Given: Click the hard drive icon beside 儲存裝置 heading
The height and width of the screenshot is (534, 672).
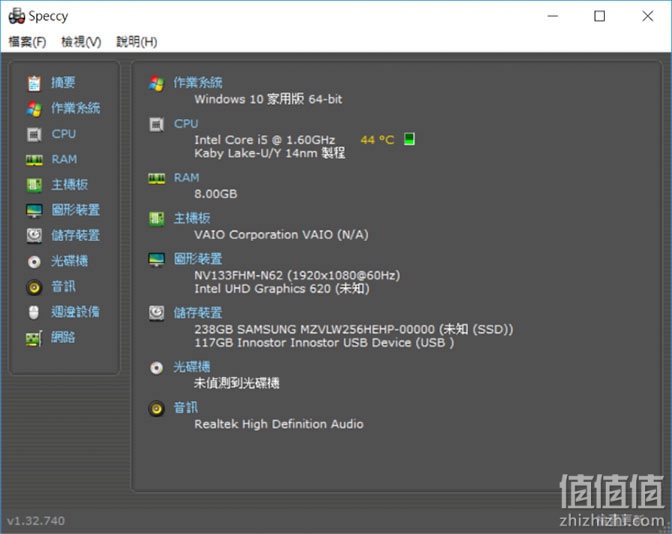Looking at the screenshot, I should pyautogui.click(x=156, y=313).
